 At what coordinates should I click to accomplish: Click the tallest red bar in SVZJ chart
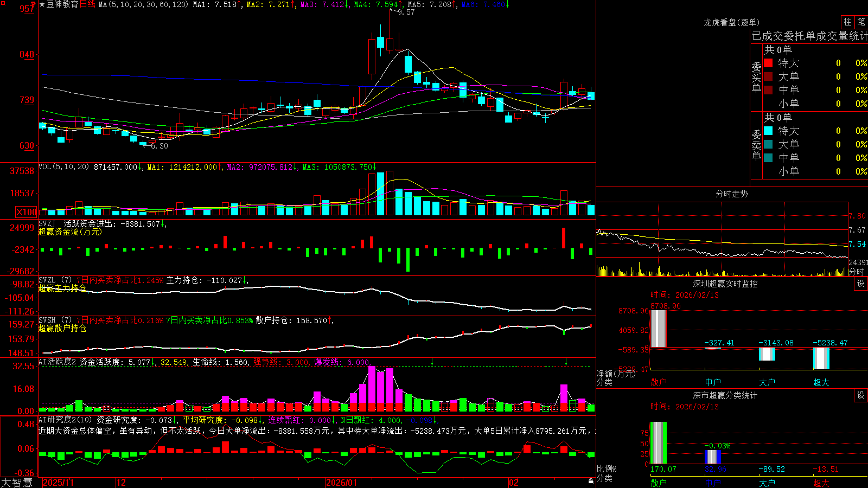(x=564, y=238)
